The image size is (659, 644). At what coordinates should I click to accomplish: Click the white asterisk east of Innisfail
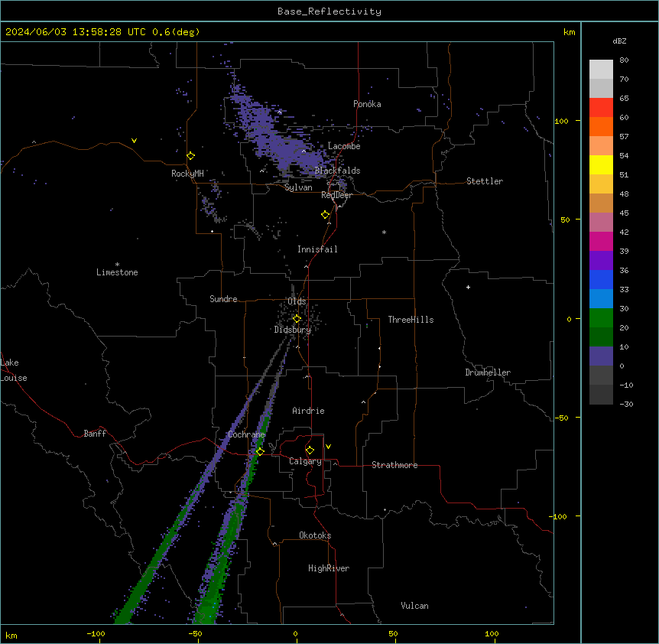pos(384,232)
